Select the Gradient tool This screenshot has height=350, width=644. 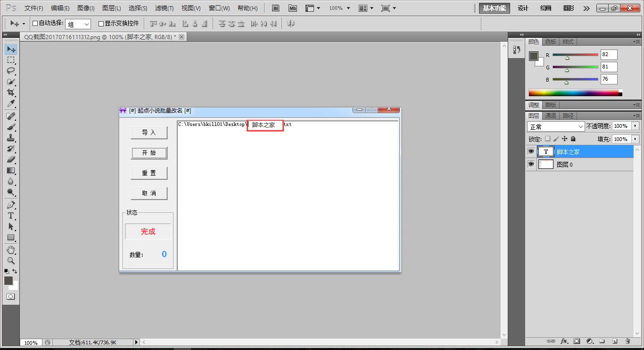(x=11, y=170)
